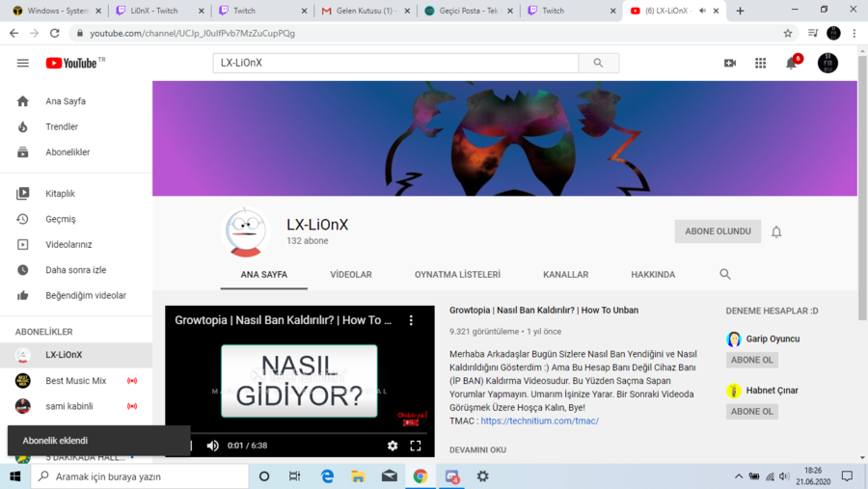
Task: Switch to Geçici Posta browser tab
Action: [469, 11]
